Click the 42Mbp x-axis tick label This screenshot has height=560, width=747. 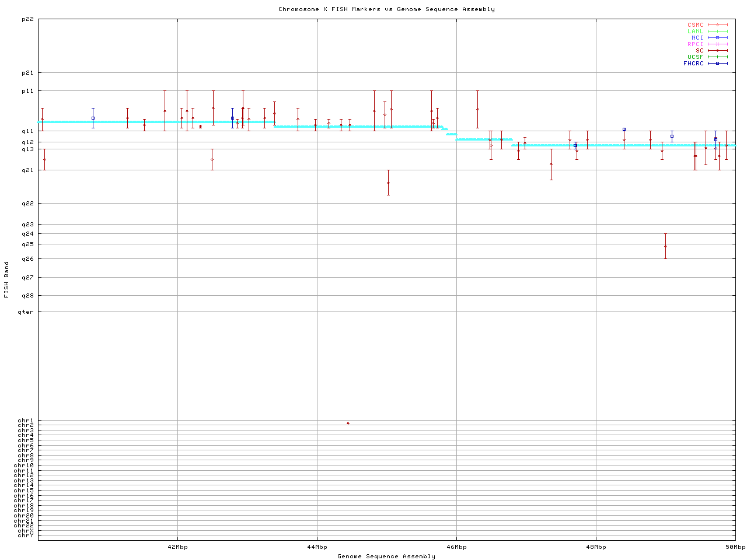177,547
